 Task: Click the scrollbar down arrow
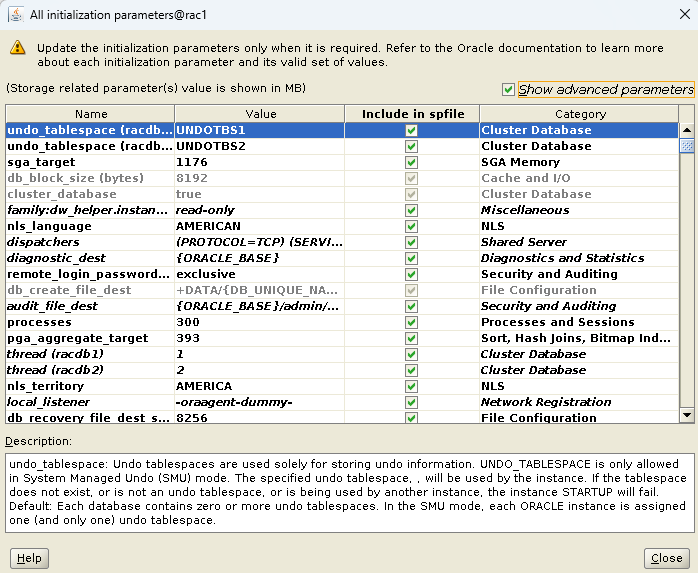[x=687, y=415]
